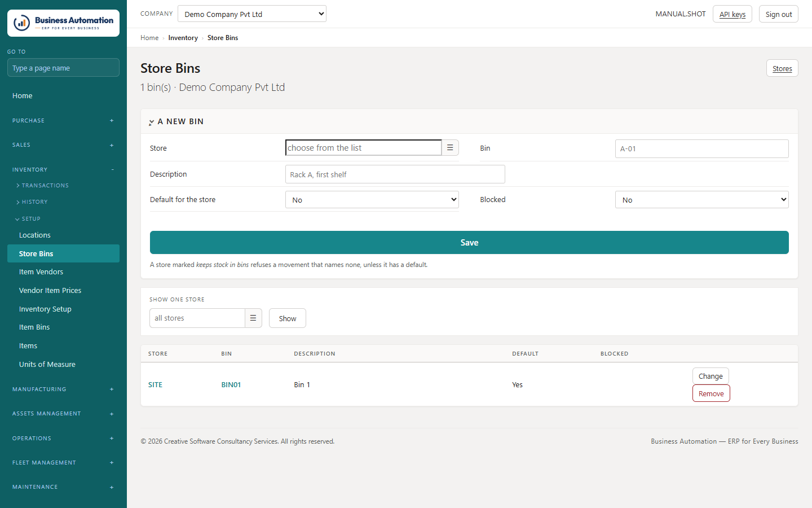Open Item Bins page

pyautogui.click(x=63, y=327)
